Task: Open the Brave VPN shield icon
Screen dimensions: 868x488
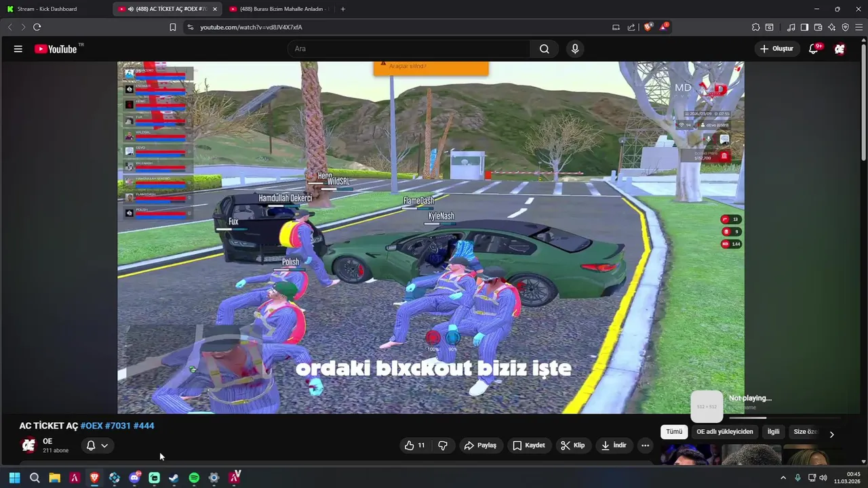Action: pos(845,27)
